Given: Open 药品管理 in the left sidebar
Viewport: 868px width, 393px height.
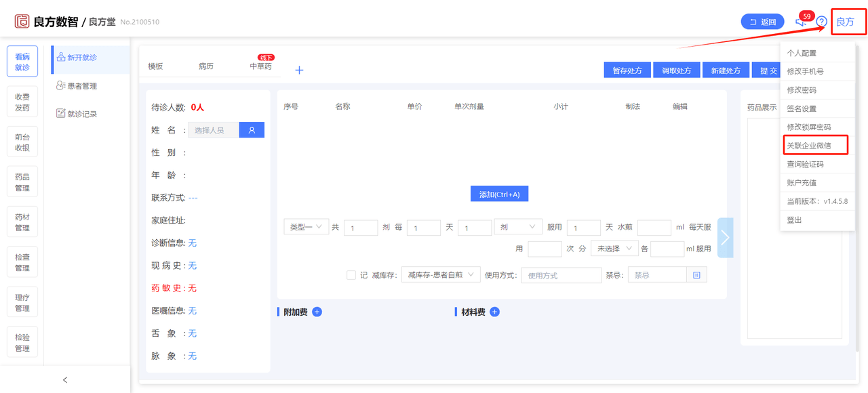Looking at the screenshot, I should point(22,182).
